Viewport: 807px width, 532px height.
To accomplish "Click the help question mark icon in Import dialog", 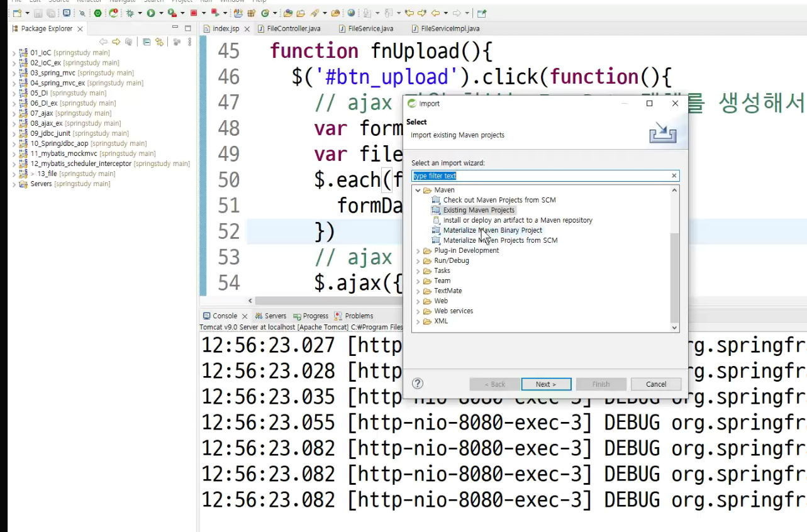I will point(417,384).
